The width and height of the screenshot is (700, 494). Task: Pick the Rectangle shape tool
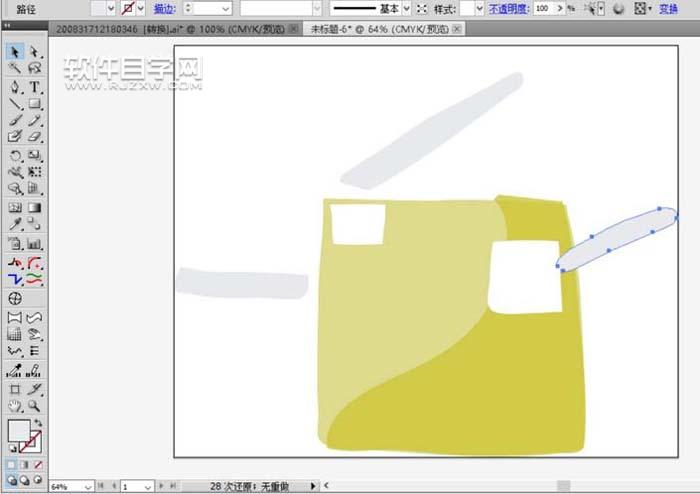pos(34,103)
